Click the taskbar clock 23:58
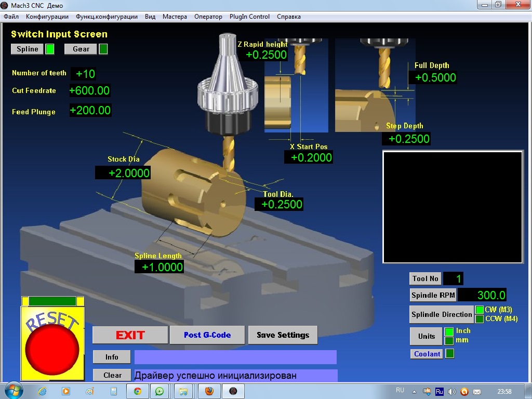The height and width of the screenshot is (399, 532). click(x=504, y=392)
